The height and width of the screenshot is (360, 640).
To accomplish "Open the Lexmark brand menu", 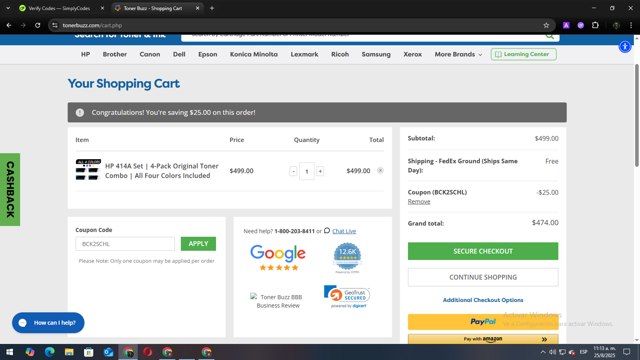I will coord(304,54).
